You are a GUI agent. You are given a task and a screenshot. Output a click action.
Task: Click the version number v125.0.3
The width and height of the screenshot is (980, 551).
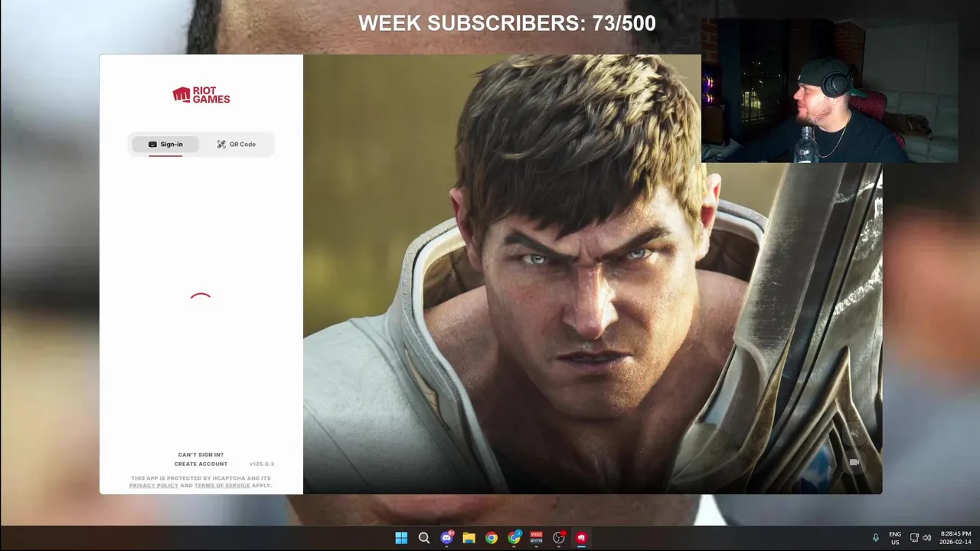[261, 464]
